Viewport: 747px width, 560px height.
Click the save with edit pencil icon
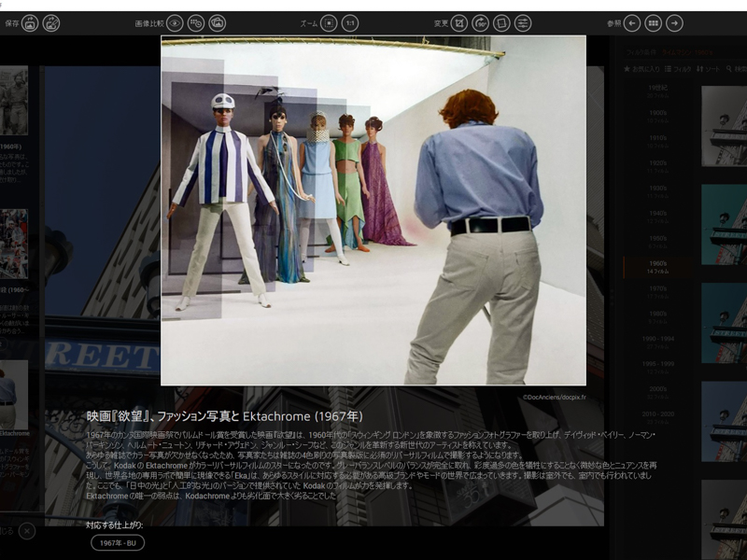click(x=51, y=22)
